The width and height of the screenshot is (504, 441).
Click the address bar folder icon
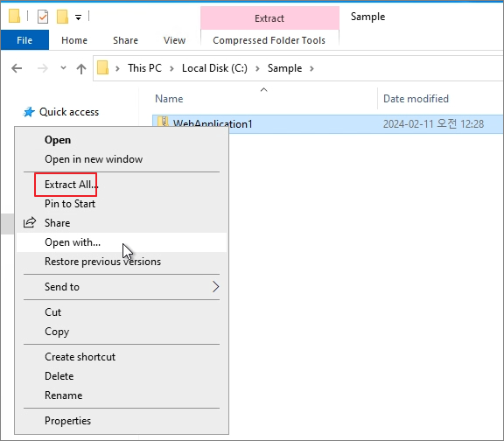coord(102,68)
